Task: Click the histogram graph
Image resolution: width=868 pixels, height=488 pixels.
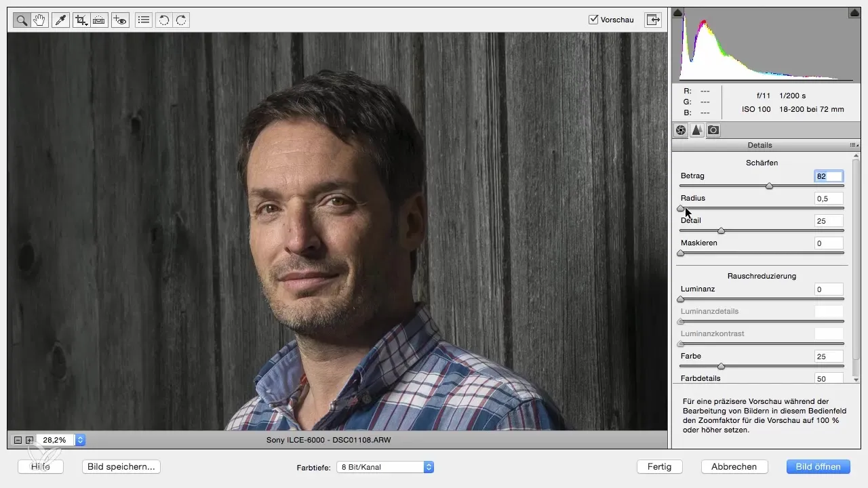Action: (x=766, y=45)
